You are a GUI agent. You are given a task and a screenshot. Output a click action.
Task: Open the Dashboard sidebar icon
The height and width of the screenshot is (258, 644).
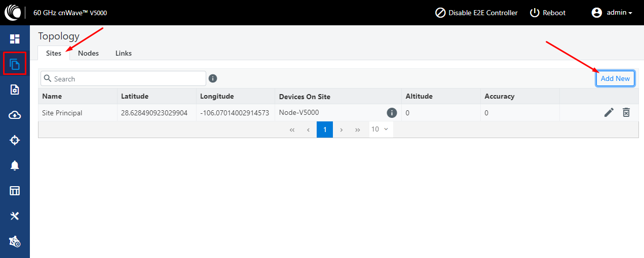(15, 39)
